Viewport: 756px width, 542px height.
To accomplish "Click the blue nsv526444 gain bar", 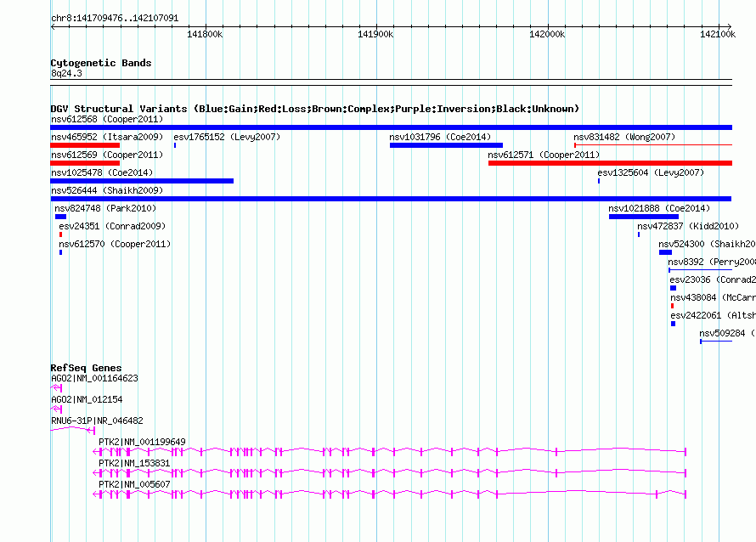I will pyautogui.click(x=391, y=199).
